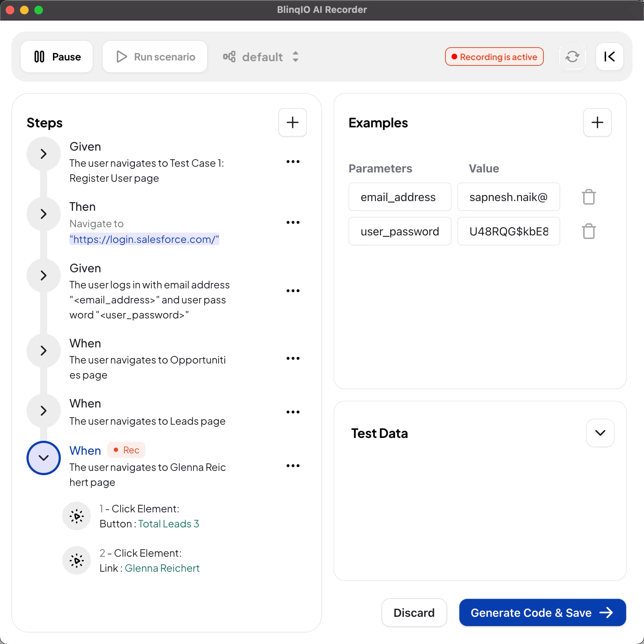
Task: Maximize the BlinqIO AI Recorder window
Action: 39,10
